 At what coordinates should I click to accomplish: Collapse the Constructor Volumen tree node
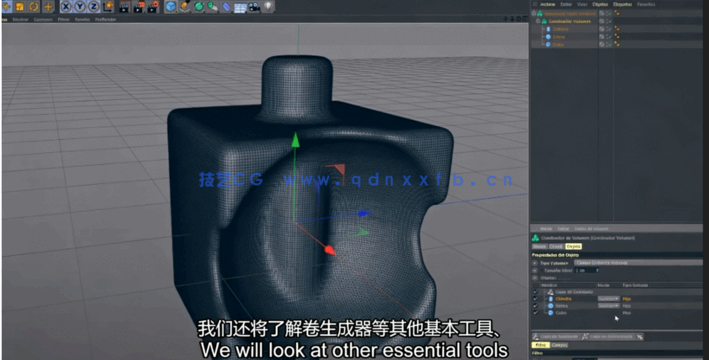[x=538, y=21]
